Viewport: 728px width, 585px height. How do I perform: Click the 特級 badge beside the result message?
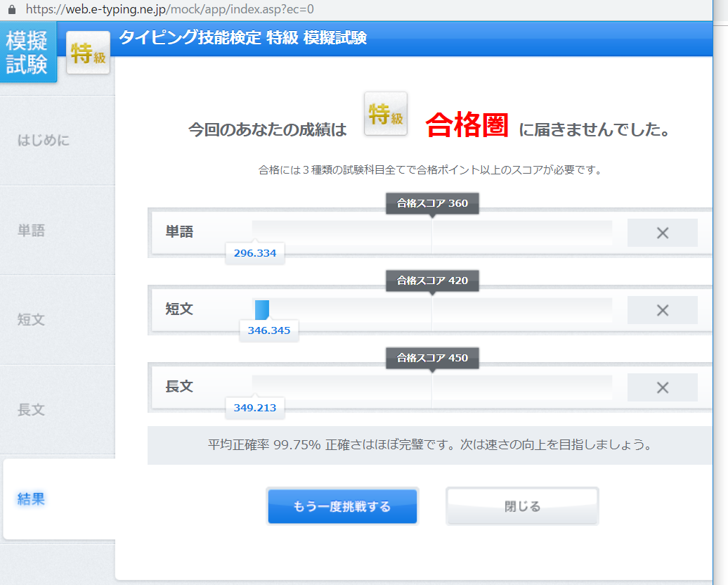pos(385,114)
